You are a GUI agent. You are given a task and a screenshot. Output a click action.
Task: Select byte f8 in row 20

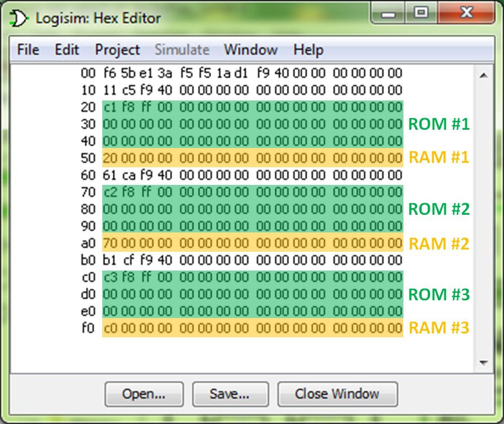[128, 107]
